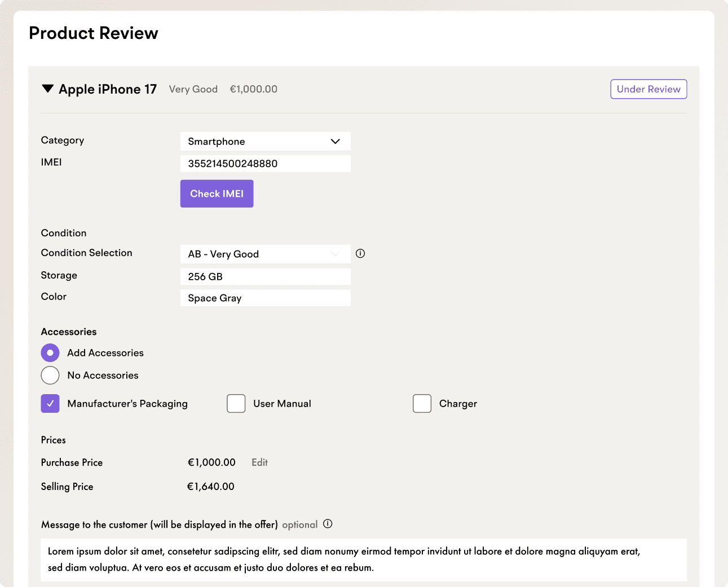This screenshot has height=587, width=728.
Task: Click the Very Good label in header
Action: (x=193, y=89)
